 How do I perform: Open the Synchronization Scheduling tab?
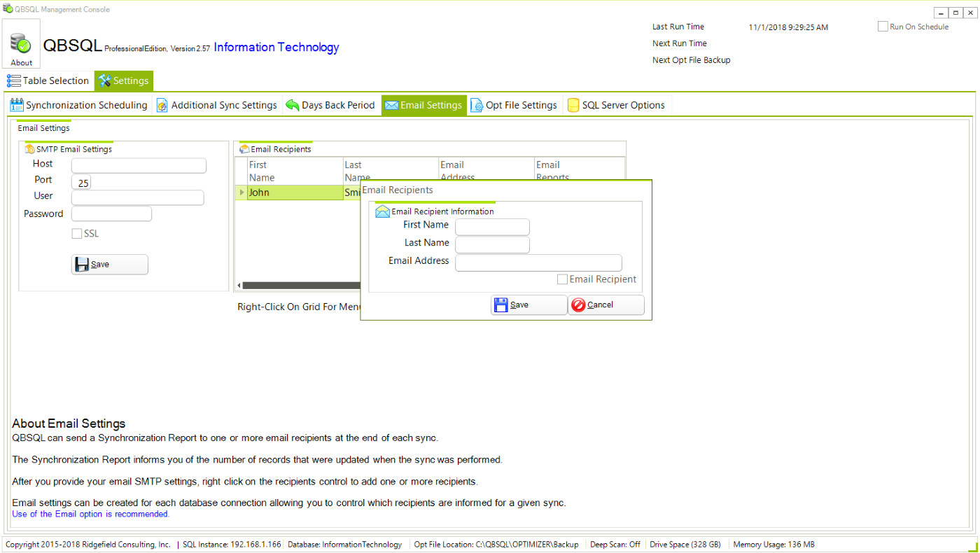pyautogui.click(x=78, y=105)
